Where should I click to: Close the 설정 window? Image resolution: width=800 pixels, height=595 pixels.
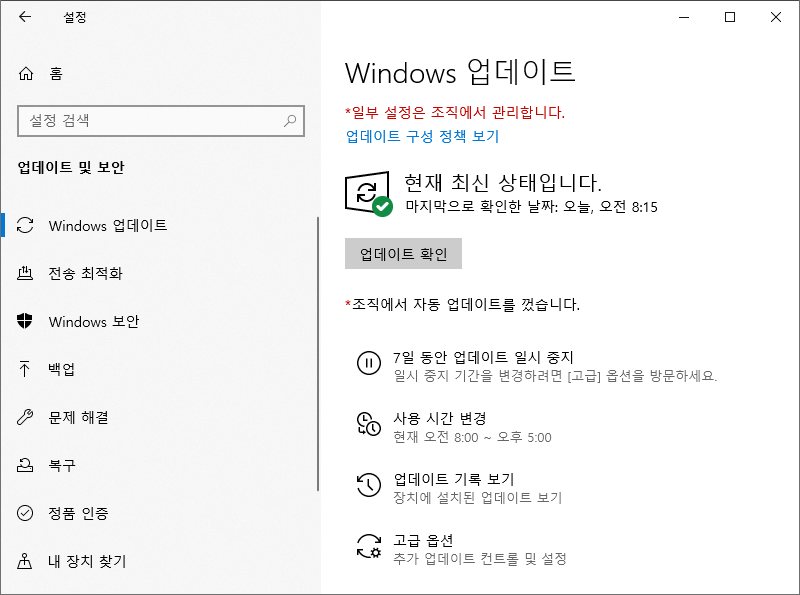[x=776, y=17]
